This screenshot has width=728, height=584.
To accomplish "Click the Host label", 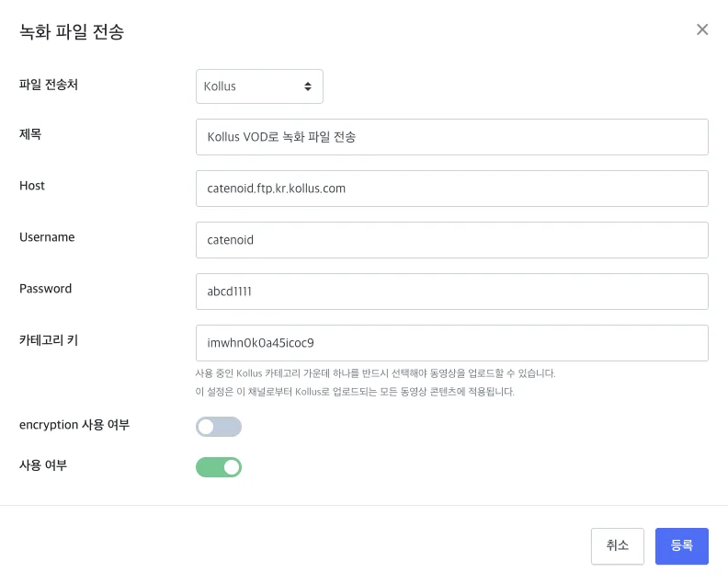I will (32, 186).
